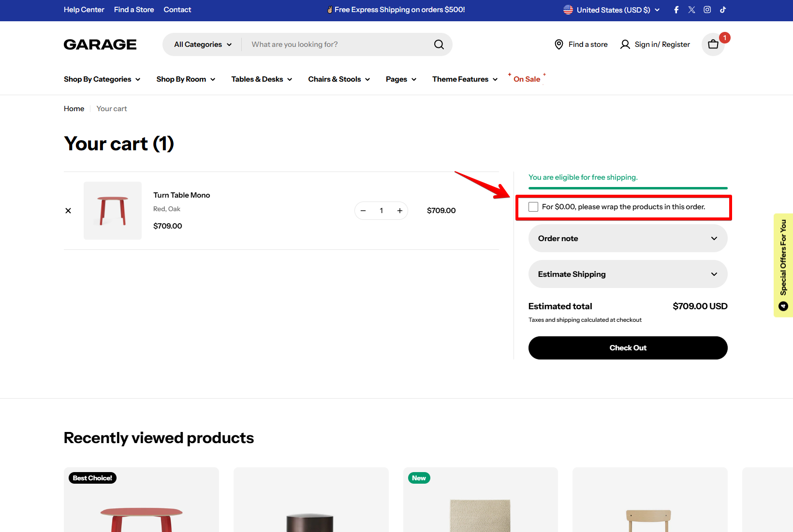Screen dimensions: 793x532
Task: Open the Facebook social icon
Action: 676,10
